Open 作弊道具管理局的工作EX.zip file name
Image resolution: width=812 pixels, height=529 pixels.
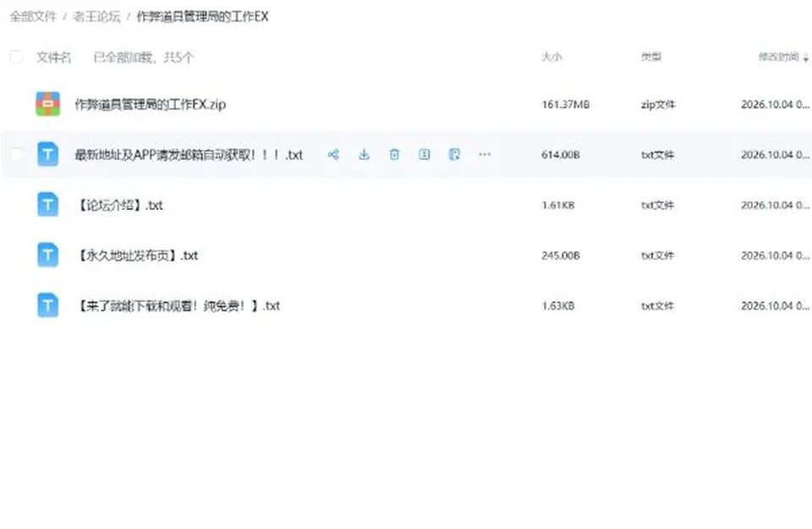(151, 104)
